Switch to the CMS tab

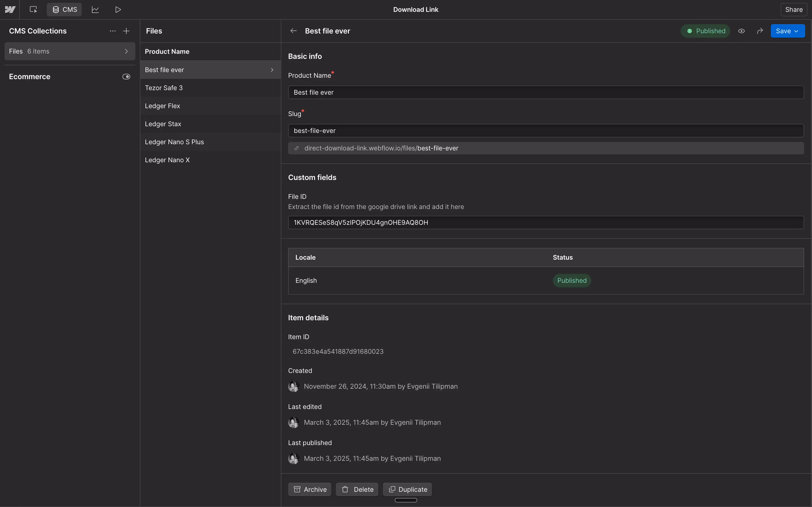point(64,9)
